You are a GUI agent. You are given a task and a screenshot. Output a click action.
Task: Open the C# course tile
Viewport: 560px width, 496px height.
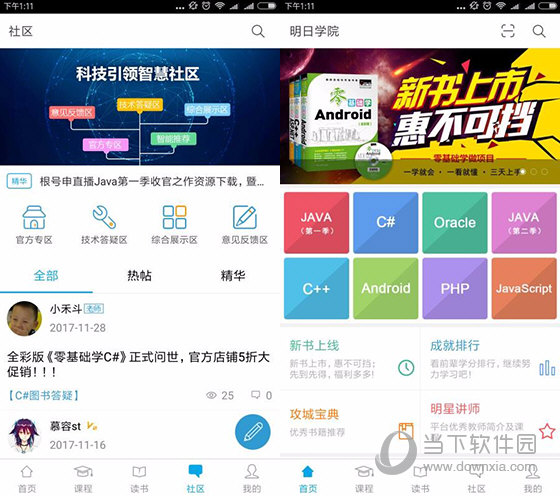click(386, 222)
